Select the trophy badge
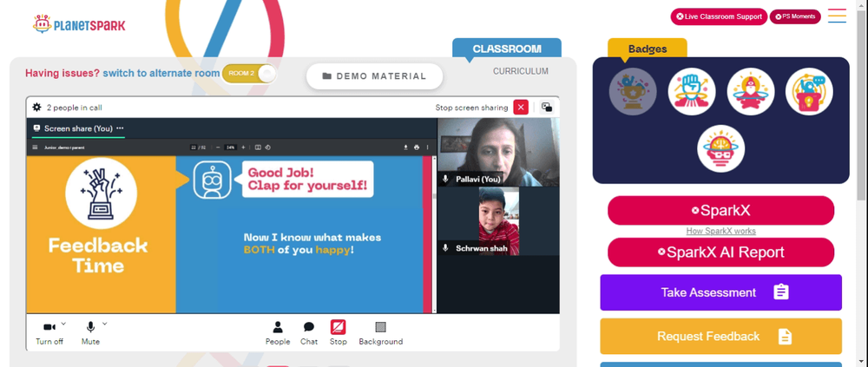Screen dimensions: 868x367 [633, 91]
